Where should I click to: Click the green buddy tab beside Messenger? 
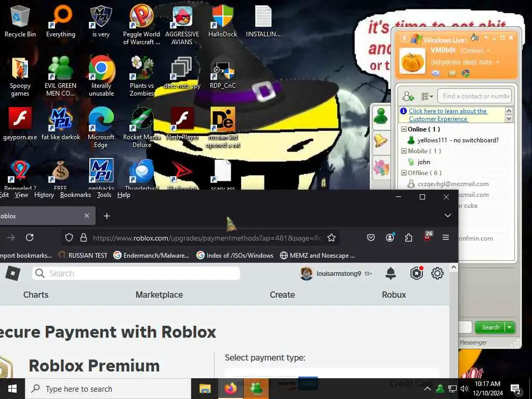[x=381, y=116]
